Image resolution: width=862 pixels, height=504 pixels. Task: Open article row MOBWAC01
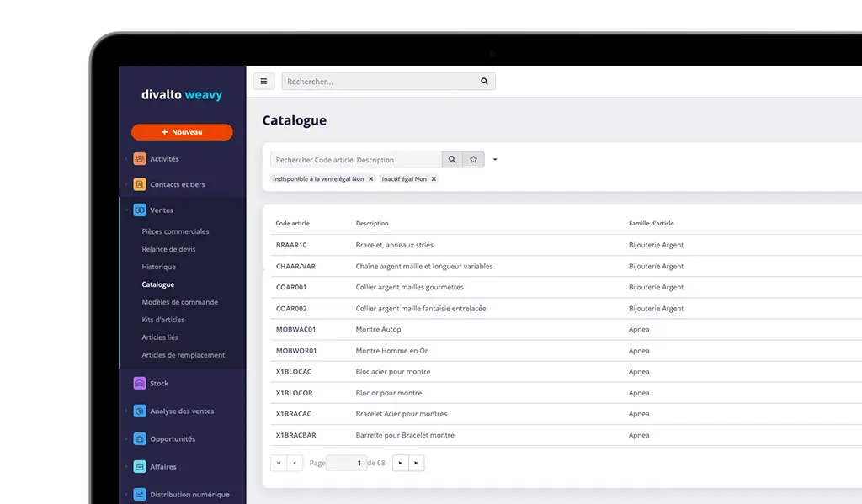(x=567, y=329)
